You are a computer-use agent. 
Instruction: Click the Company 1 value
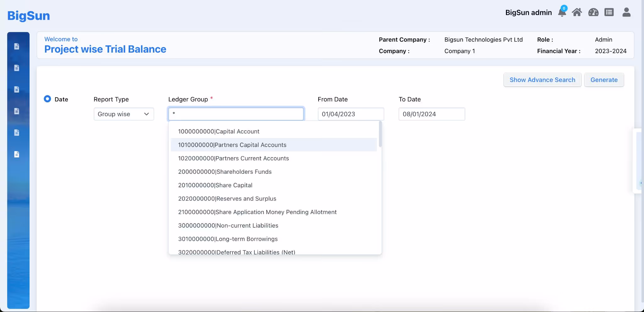pyautogui.click(x=459, y=51)
